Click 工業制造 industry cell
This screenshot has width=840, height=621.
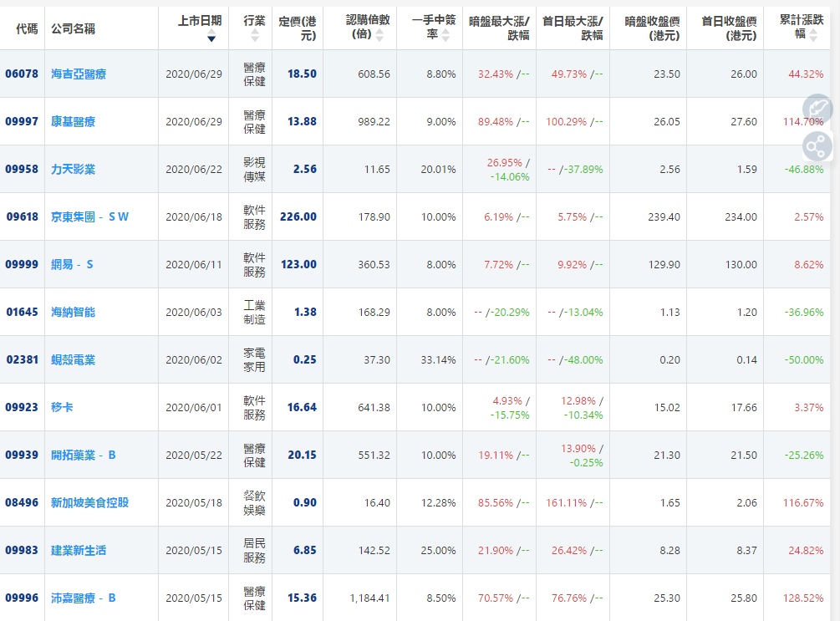click(x=254, y=312)
